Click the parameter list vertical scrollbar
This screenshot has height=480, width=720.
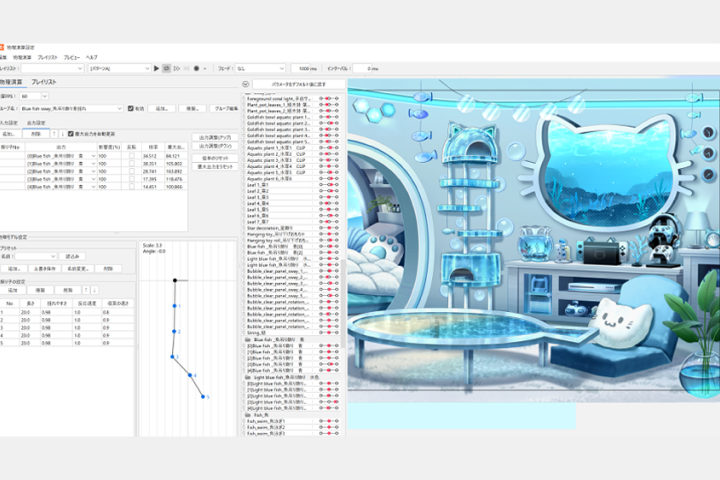(343, 303)
